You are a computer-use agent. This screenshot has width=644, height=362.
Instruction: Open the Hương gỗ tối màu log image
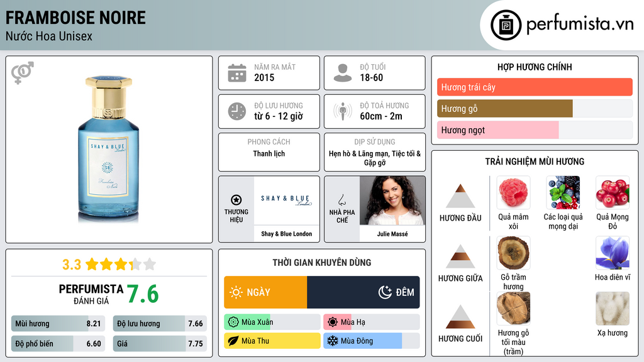[x=513, y=309]
